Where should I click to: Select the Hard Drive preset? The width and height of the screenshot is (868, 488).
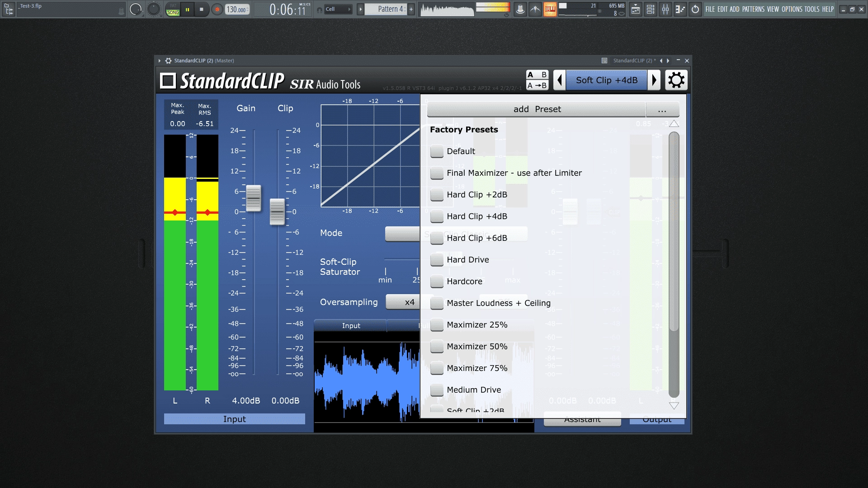coord(460,260)
